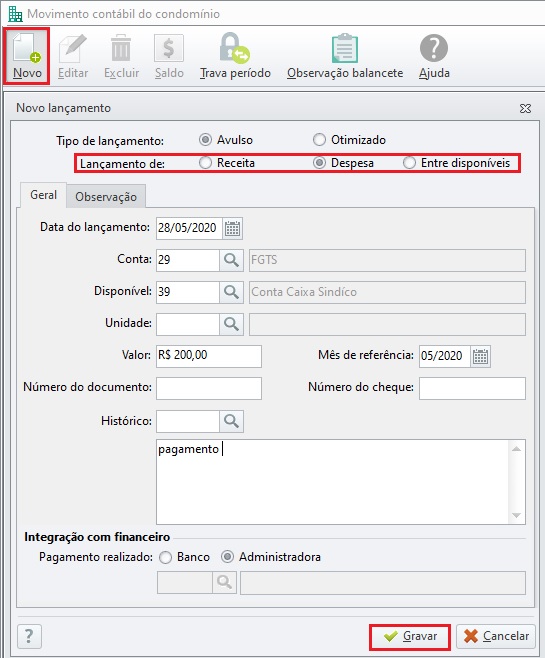The height and width of the screenshot is (658, 545).
Task: Select Receita as lançamento type
Action: click(x=205, y=163)
